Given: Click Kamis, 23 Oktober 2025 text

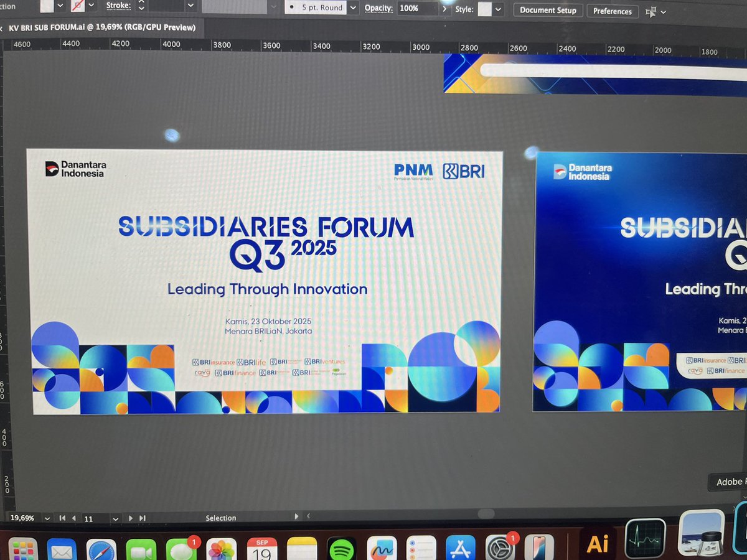Looking at the screenshot, I should [x=268, y=322].
